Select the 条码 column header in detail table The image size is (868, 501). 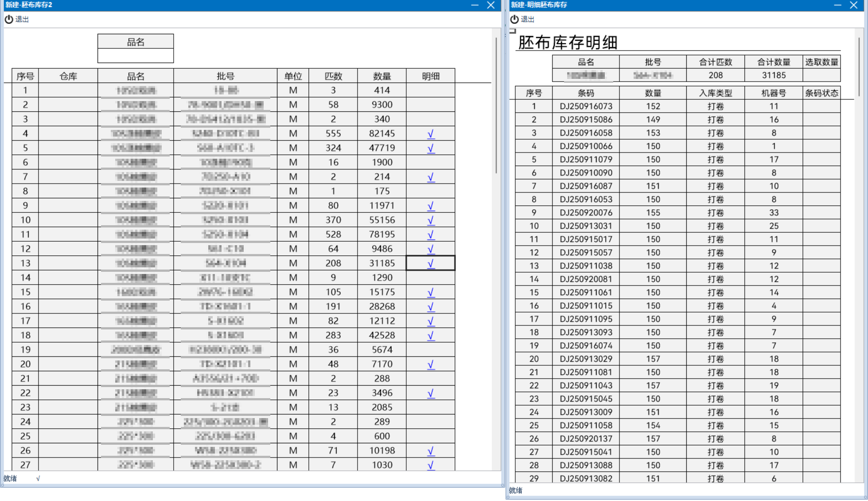(x=586, y=92)
